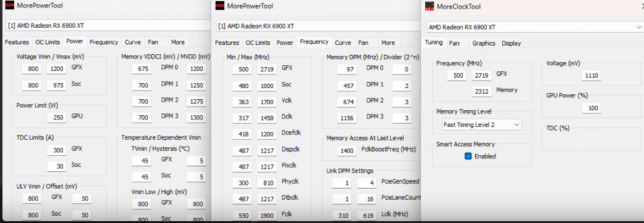The width and height of the screenshot is (644, 223).
Task: Click the disabled TDC percent field
Action: pos(592,140)
